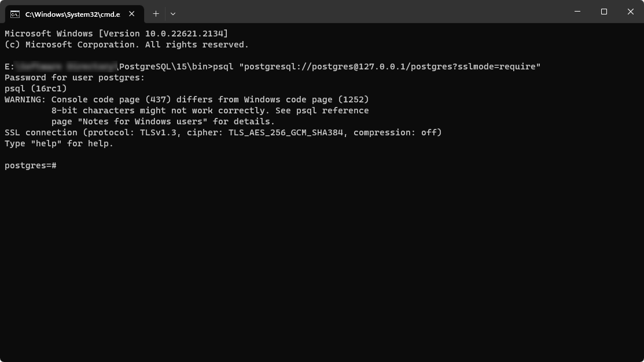The image size is (644, 362).
Task: Open a new tab with the plus button
Action: [x=155, y=13]
